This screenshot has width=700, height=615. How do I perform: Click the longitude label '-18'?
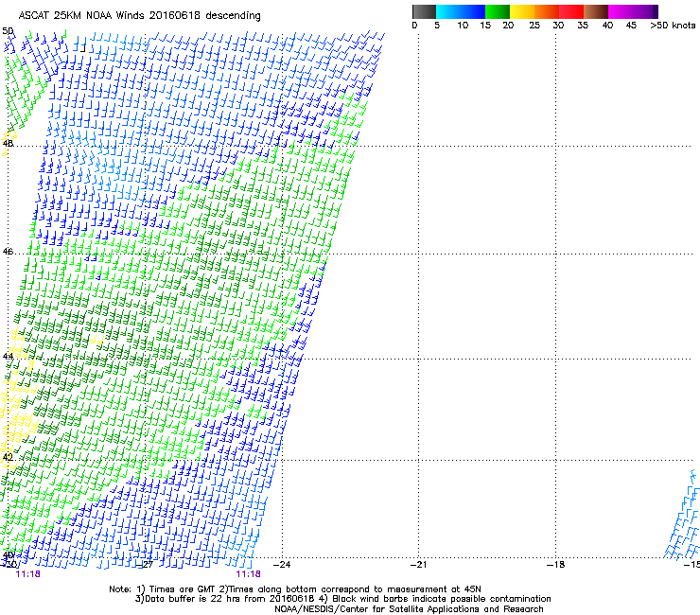point(555,565)
